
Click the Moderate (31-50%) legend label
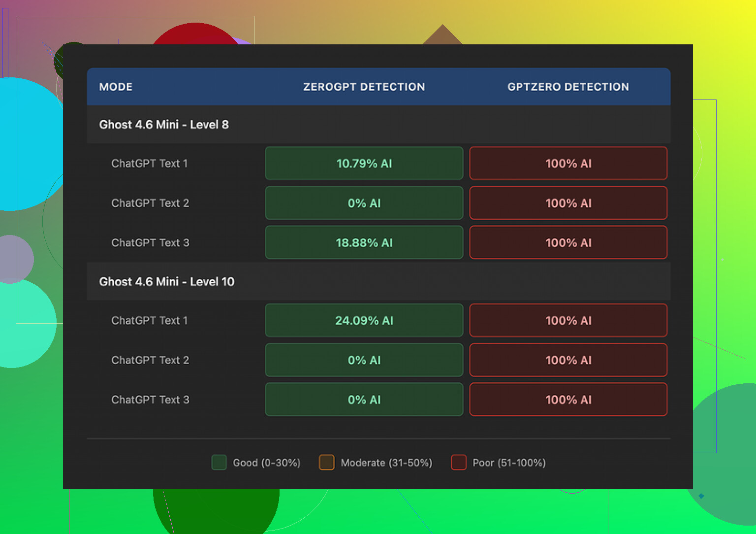pos(386,463)
